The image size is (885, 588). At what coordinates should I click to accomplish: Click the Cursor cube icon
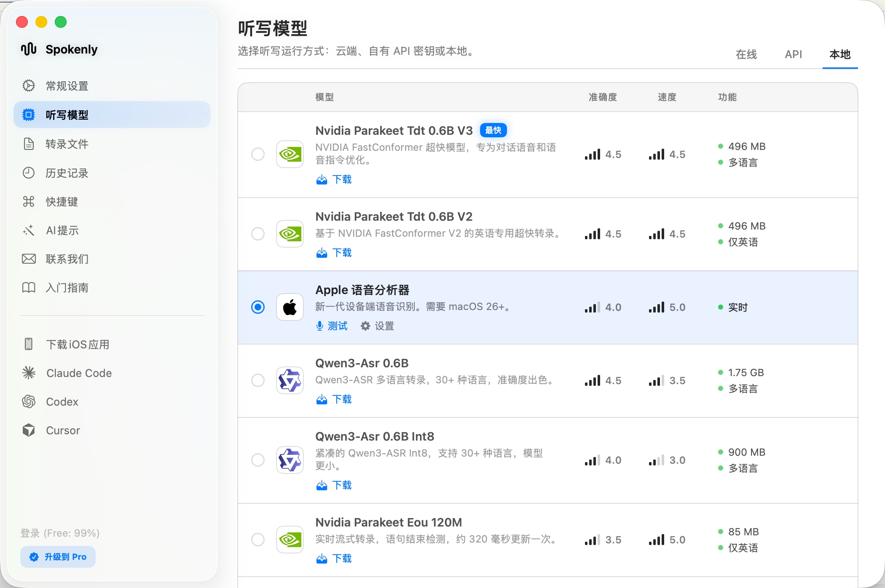pos(29,430)
